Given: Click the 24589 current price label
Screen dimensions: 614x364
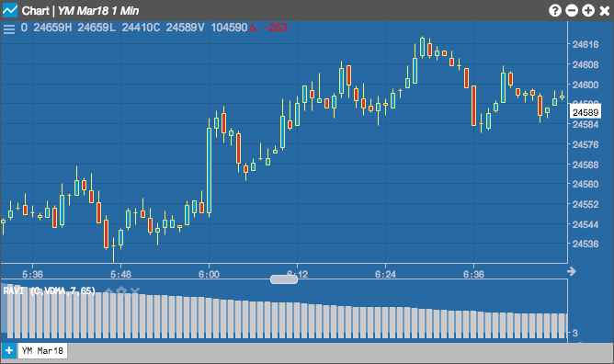Looking at the screenshot, I should 585,113.
